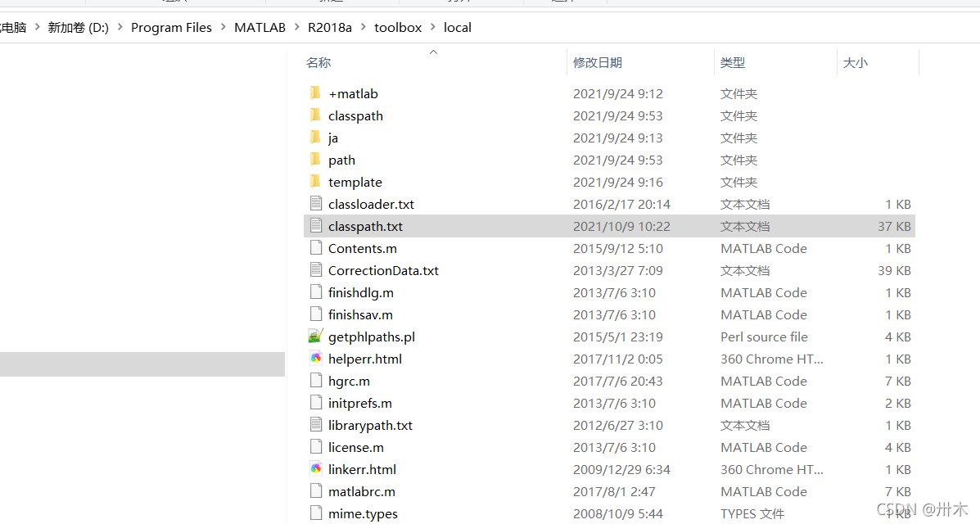Select file name mime.types
The image size is (980, 524).
(x=364, y=514)
